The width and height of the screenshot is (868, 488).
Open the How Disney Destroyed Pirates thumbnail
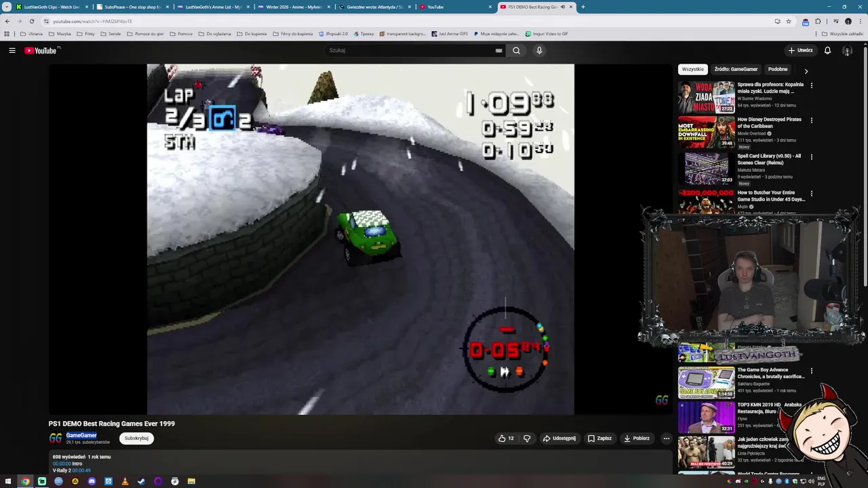tap(707, 131)
